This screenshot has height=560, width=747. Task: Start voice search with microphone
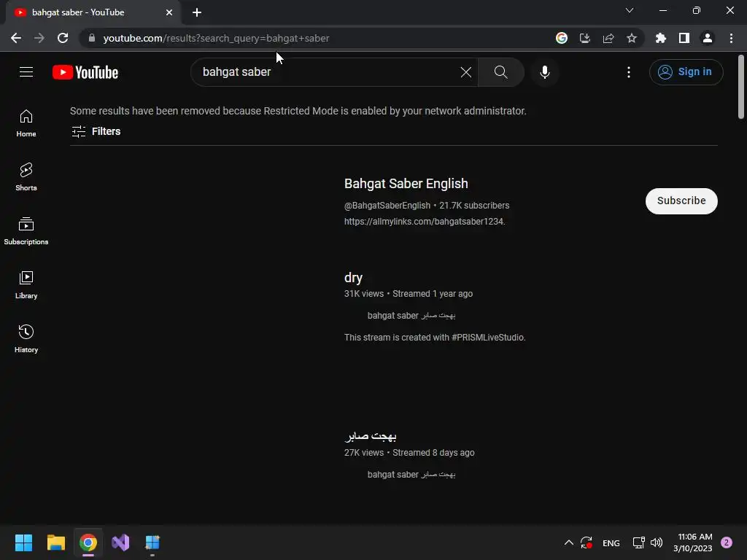[544, 72]
